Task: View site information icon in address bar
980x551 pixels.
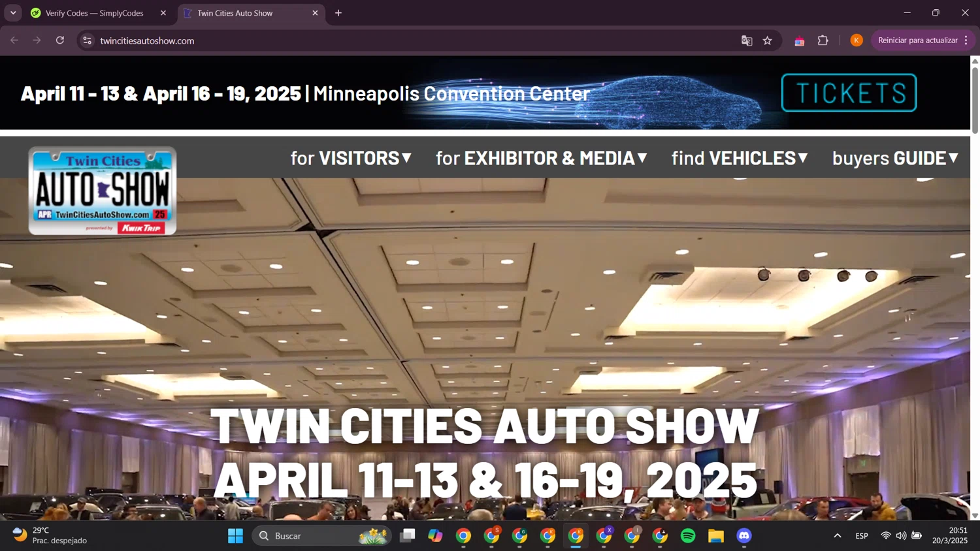Action: pos(87,40)
